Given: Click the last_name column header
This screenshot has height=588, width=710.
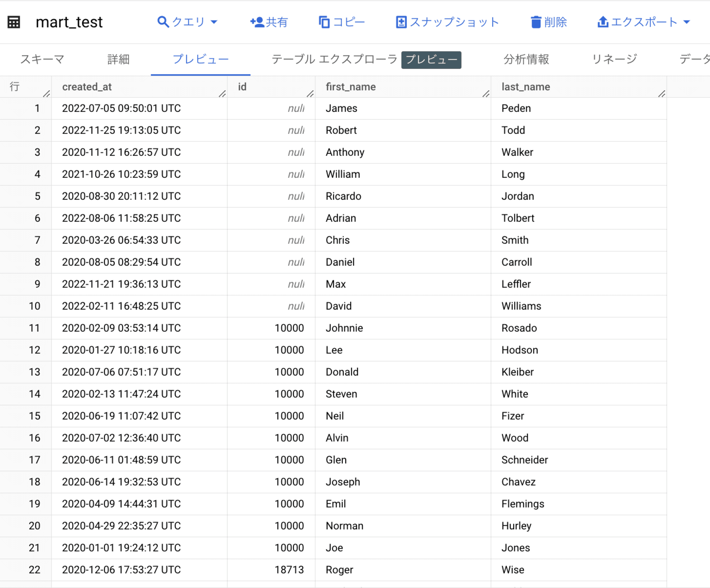Looking at the screenshot, I should [x=579, y=87].
